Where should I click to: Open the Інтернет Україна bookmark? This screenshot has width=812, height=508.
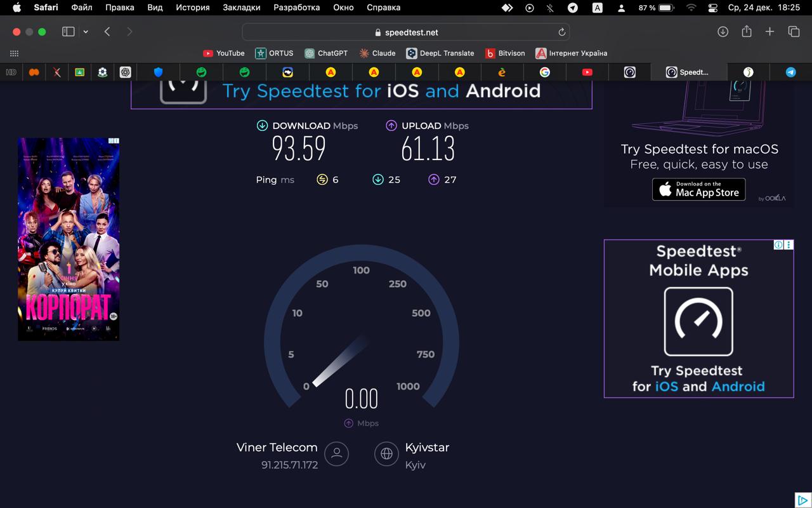click(571, 53)
